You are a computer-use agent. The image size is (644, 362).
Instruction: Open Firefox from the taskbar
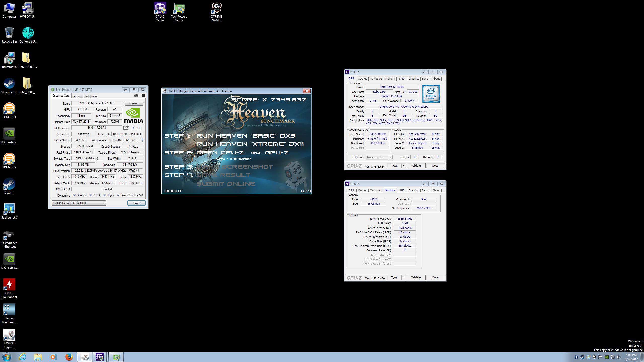69,357
